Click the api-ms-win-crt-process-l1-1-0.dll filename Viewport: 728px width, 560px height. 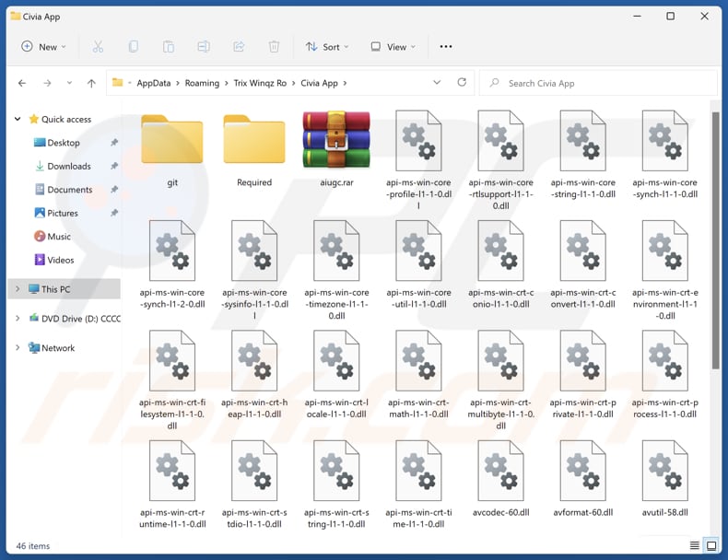coord(664,408)
